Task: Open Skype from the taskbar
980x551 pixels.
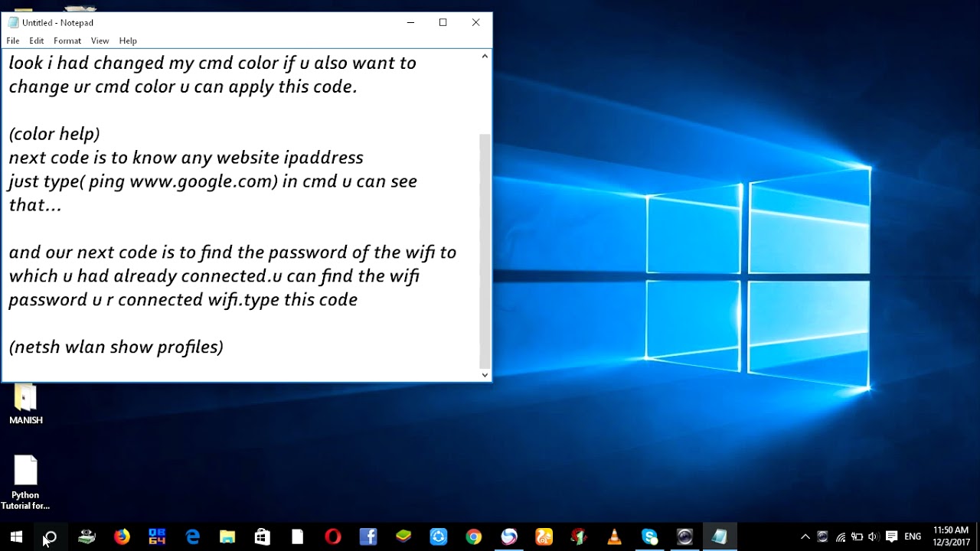Action: pos(649,536)
